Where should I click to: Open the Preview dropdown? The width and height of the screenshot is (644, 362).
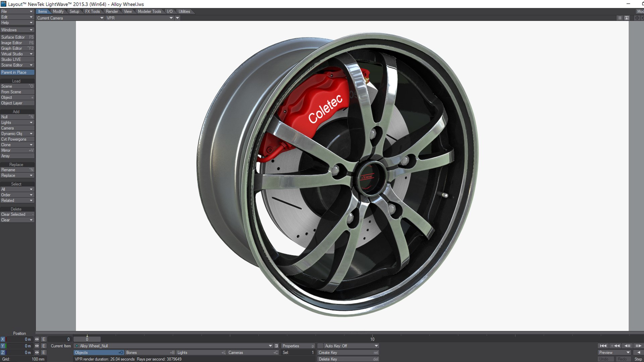pos(614,353)
